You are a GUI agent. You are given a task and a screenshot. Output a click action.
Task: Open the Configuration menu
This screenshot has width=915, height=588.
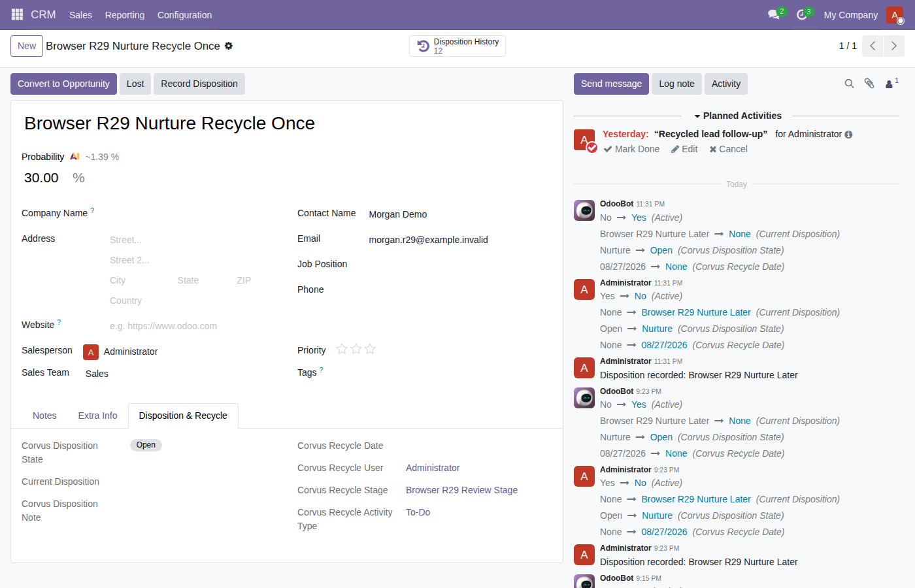click(x=184, y=14)
